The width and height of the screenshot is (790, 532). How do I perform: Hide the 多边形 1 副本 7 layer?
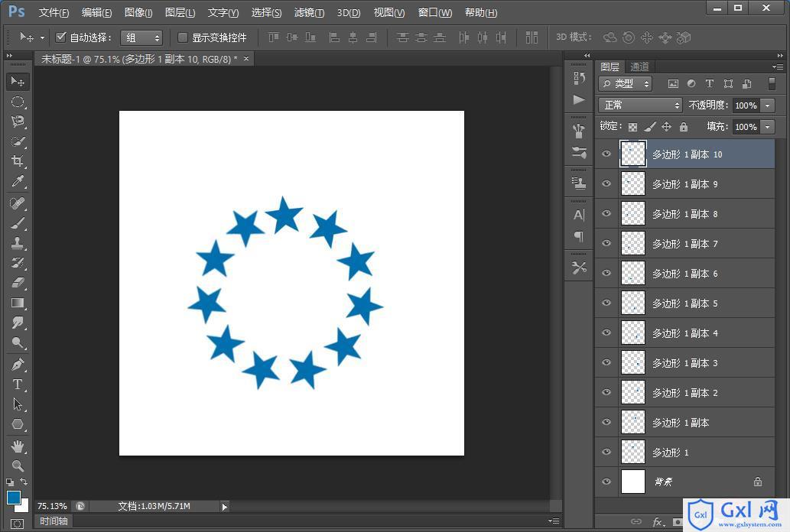606,243
